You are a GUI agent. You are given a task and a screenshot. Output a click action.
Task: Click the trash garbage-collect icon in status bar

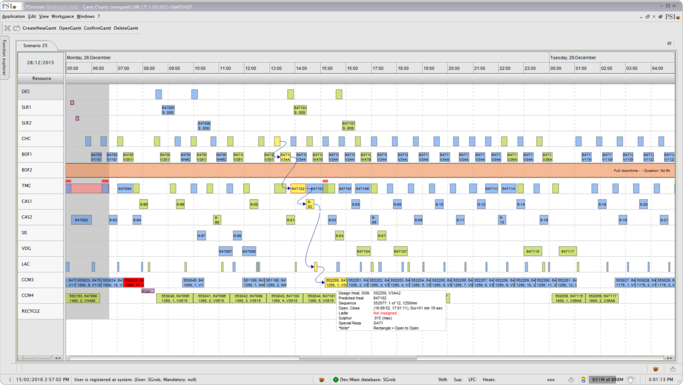630,380
